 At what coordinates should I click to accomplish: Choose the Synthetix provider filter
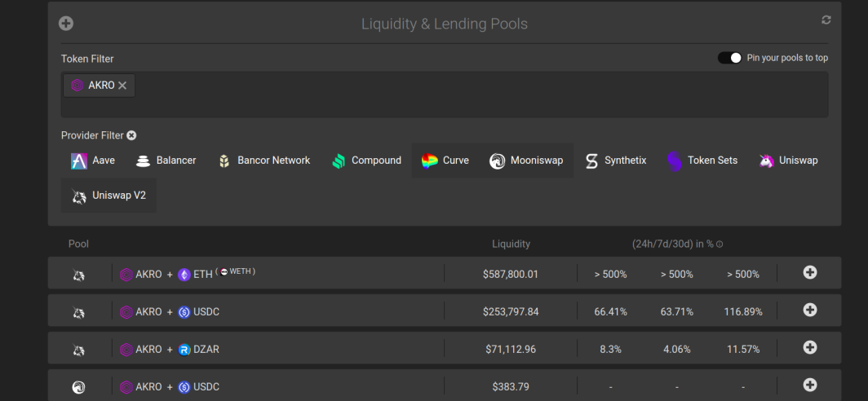click(x=616, y=161)
